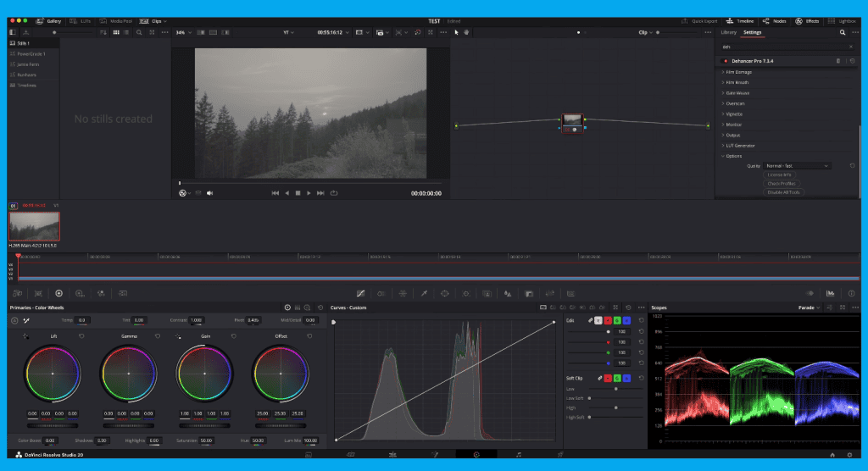This screenshot has height=471, width=868.
Task: Reset the Gain color wheel
Action: coord(233,336)
